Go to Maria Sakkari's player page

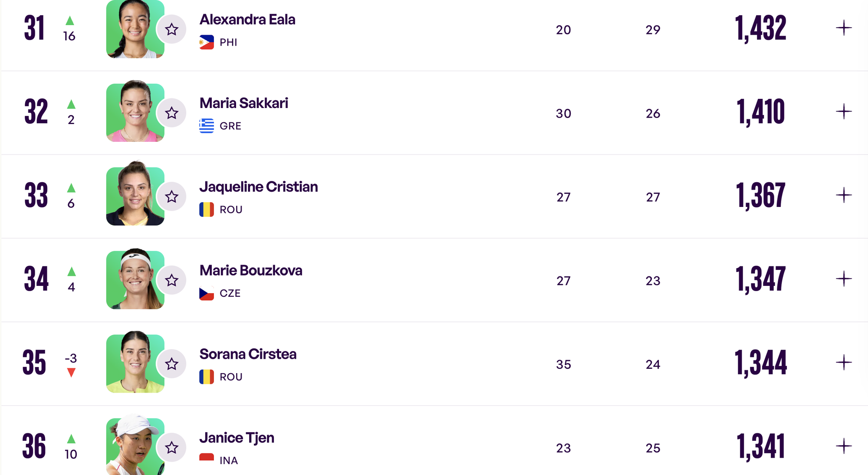[x=244, y=103]
